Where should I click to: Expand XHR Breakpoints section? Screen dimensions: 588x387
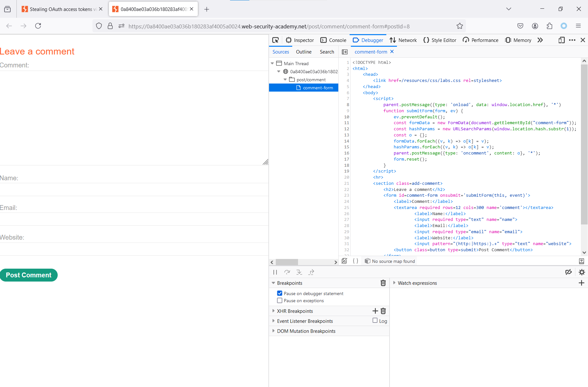(x=274, y=311)
